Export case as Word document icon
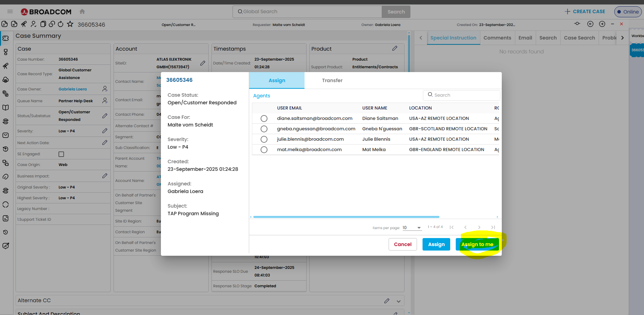 click(14, 24)
